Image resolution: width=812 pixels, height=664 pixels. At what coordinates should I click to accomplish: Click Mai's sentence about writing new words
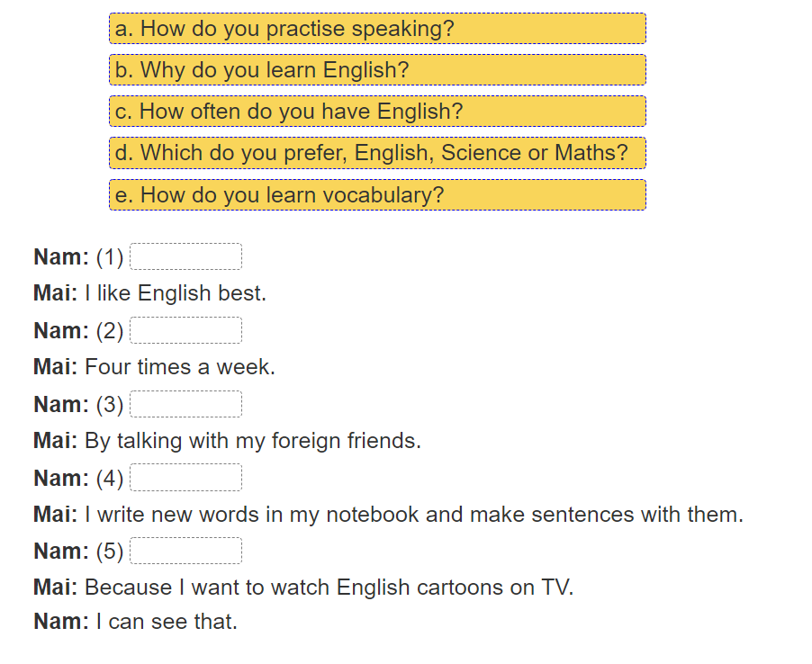pos(414,515)
